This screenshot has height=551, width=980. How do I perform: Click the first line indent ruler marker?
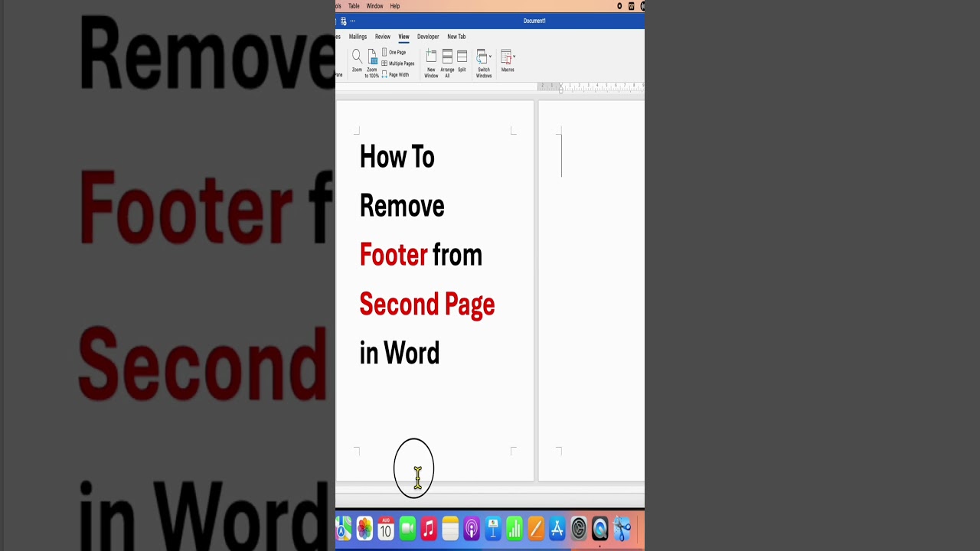coord(560,84)
